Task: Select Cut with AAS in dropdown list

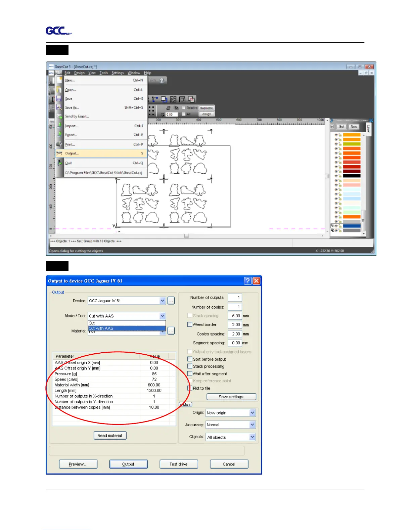Action: 127,328
